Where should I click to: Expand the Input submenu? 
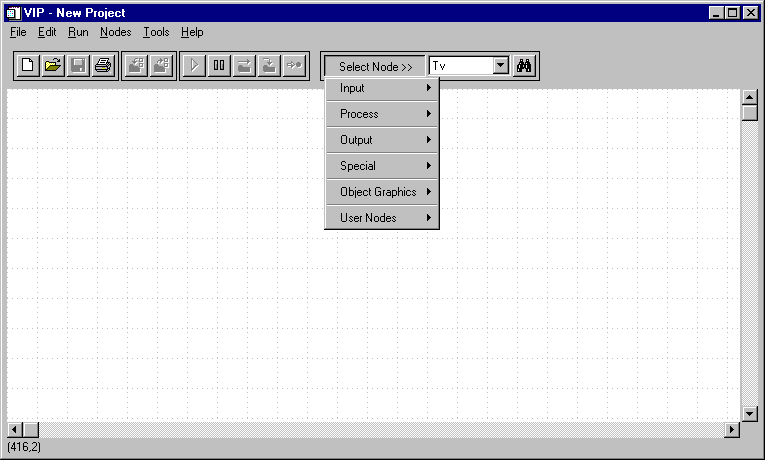[x=382, y=88]
